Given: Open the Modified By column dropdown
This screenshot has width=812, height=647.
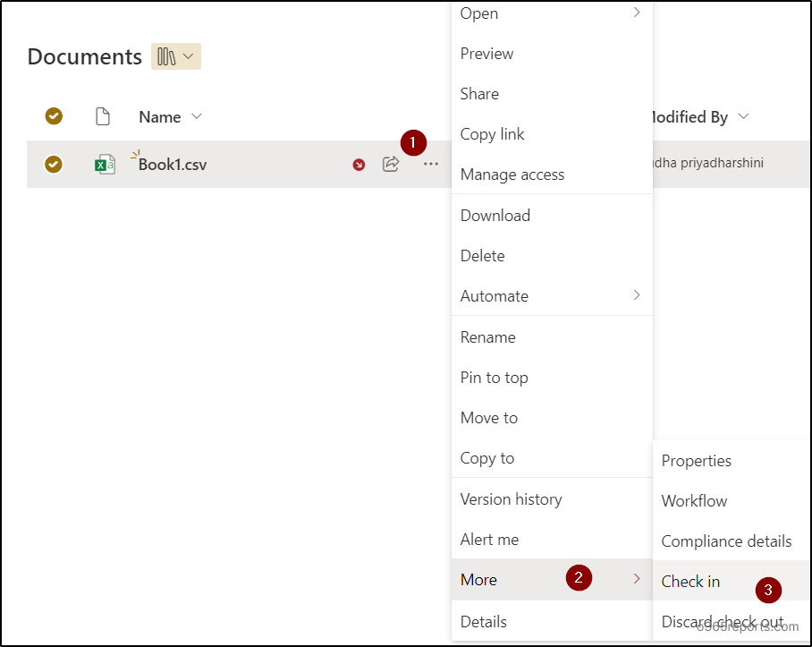Looking at the screenshot, I should tap(743, 116).
